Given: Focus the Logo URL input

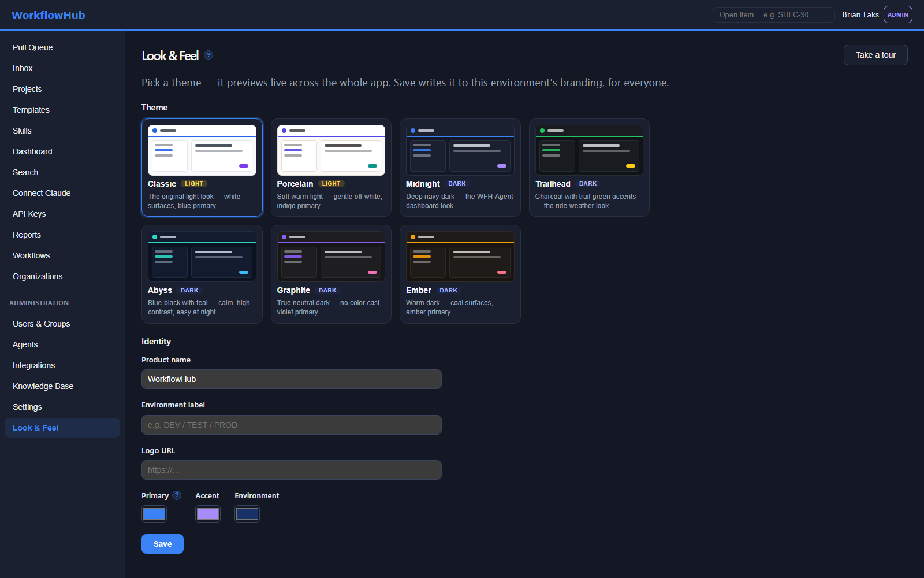Looking at the screenshot, I should click(x=292, y=470).
